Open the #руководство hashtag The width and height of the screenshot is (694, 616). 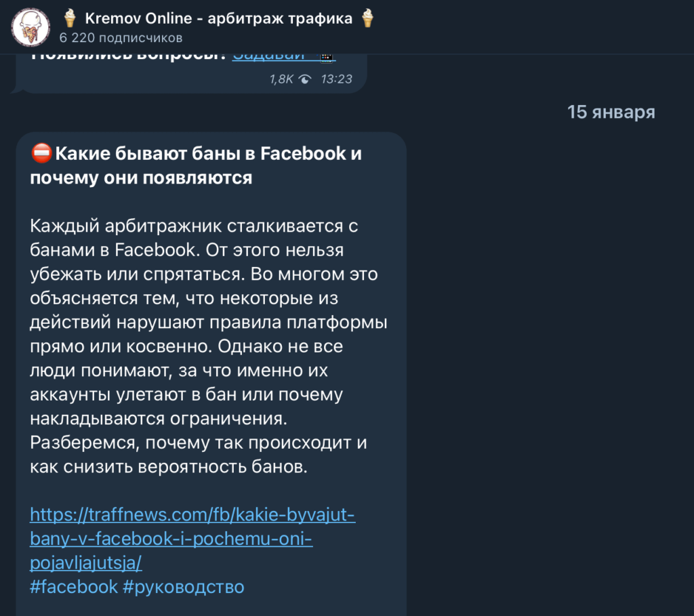pos(183,586)
